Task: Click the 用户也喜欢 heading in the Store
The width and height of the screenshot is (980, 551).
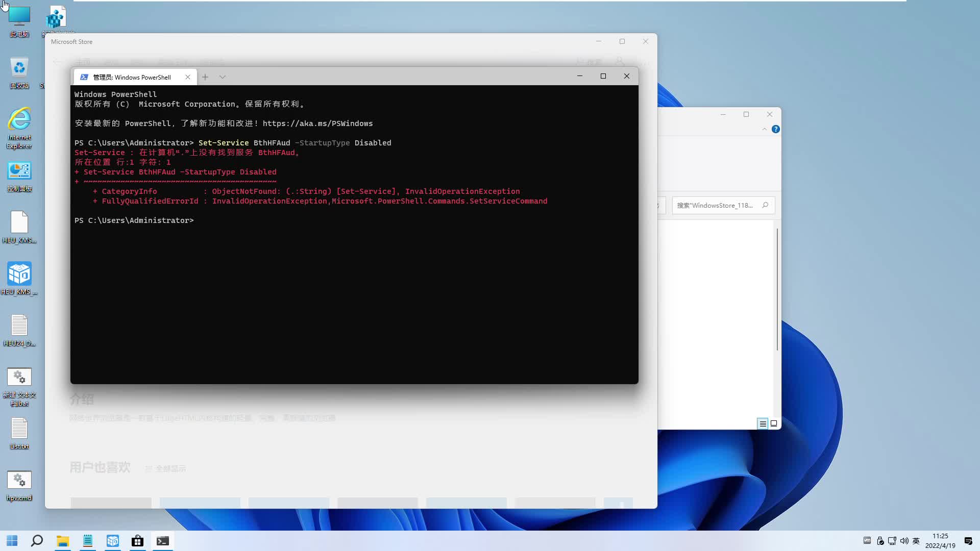Action: tap(100, 467)
